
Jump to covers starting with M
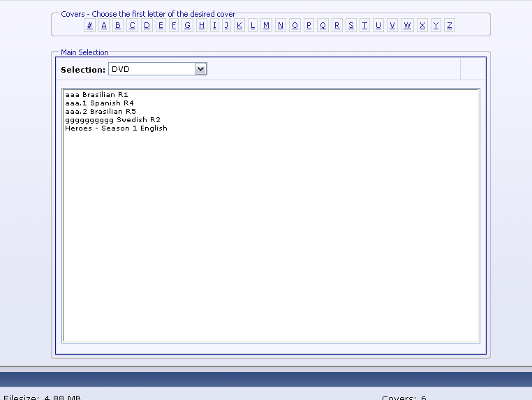(x=266, y=26)
